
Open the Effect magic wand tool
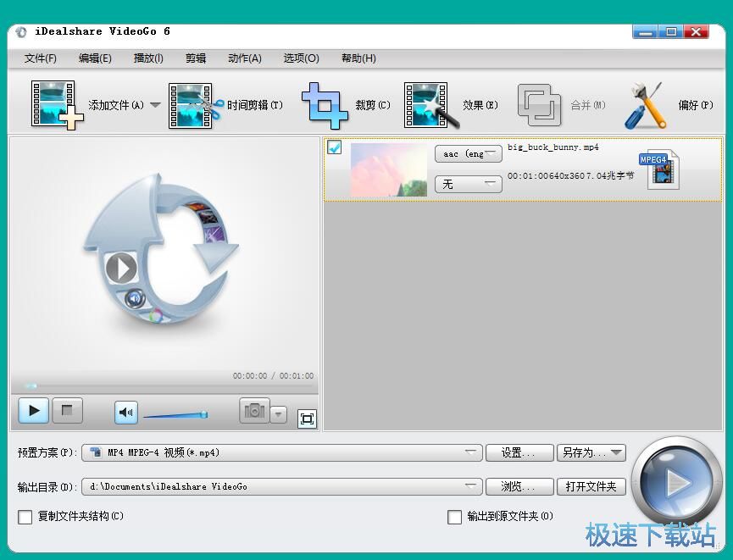[431, 106]
